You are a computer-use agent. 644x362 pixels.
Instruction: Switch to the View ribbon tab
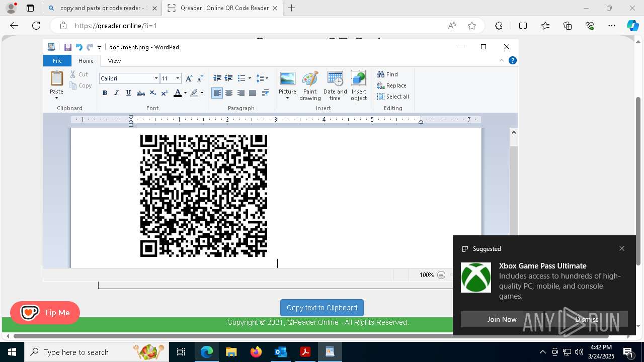tap(114, 61)
